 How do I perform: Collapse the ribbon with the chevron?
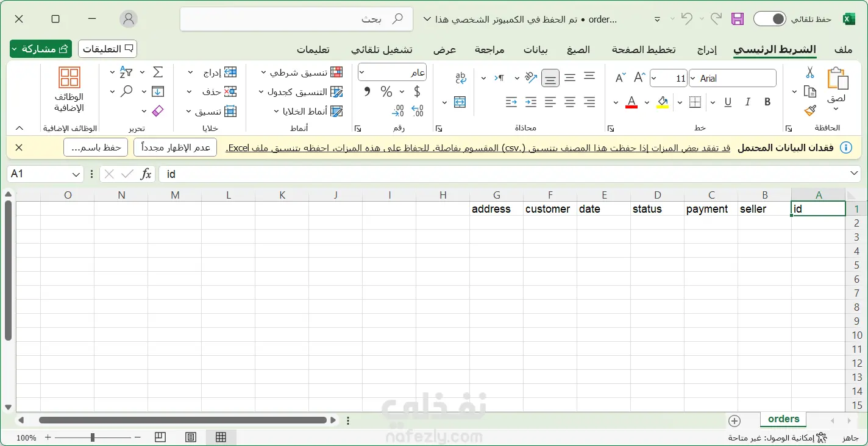(19, 128)
